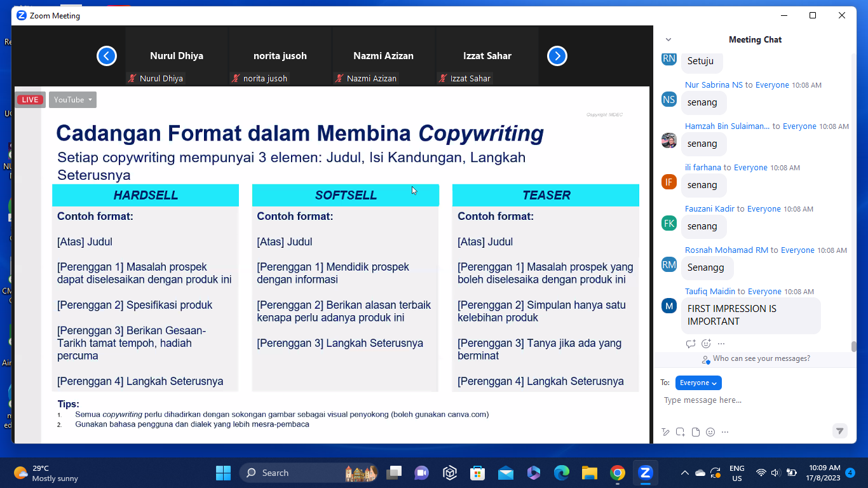Type in the chat message field
Screen dimensions: 868x488
coord(750,400)
